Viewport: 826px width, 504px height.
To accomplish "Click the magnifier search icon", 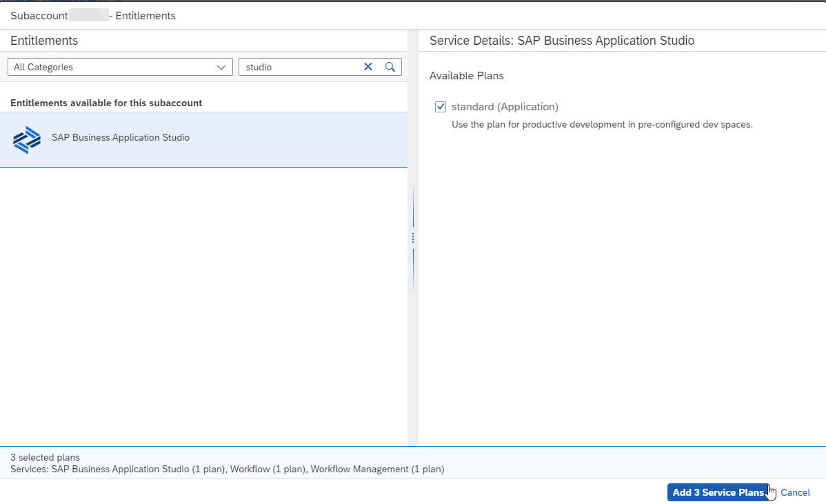I will pyautogui.click(x=390, y=67).
